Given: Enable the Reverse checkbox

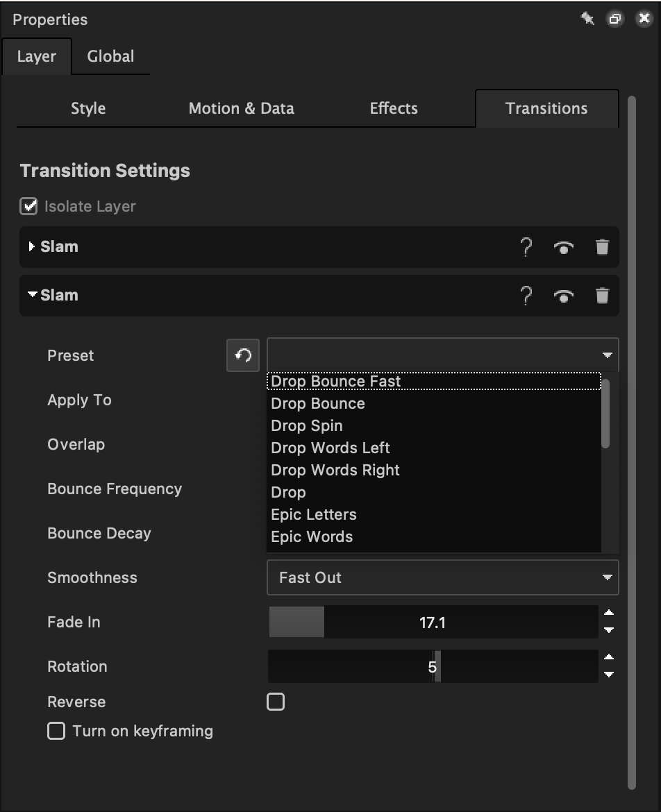Looking at the screenshot, I should point(276,702).
